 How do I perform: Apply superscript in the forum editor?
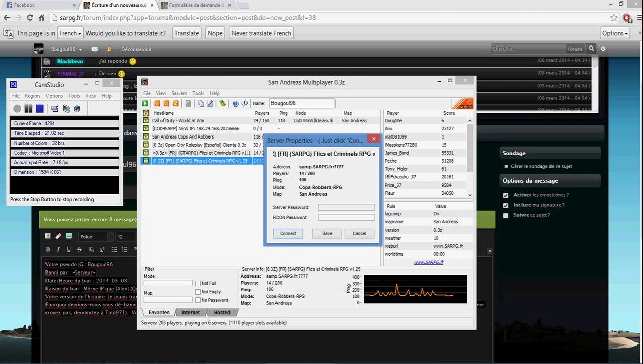pyautogui.click(x=102, y=249)
